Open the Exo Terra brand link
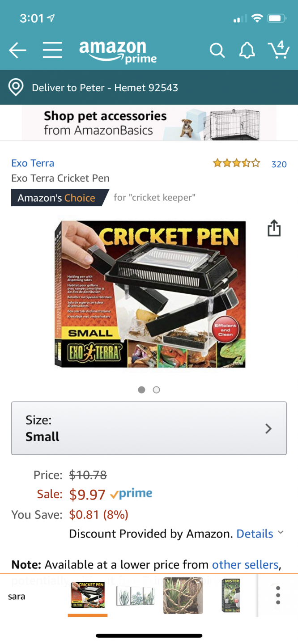 tap(33, 163)
